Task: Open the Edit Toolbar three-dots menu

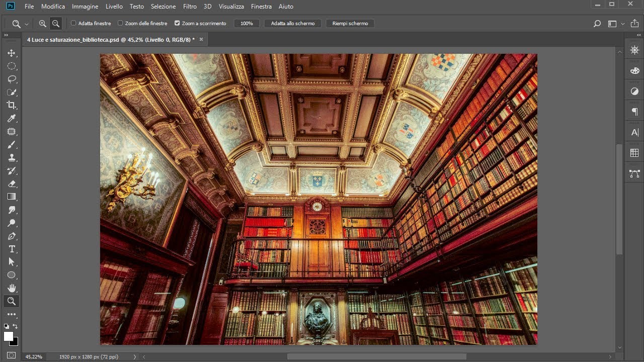Action: click(x=11, y=314)
